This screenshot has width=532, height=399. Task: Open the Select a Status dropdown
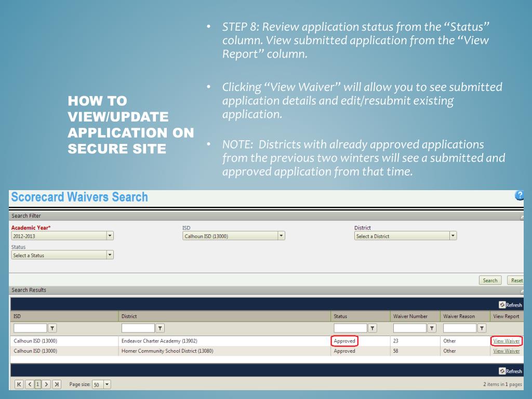coord(110,255)
